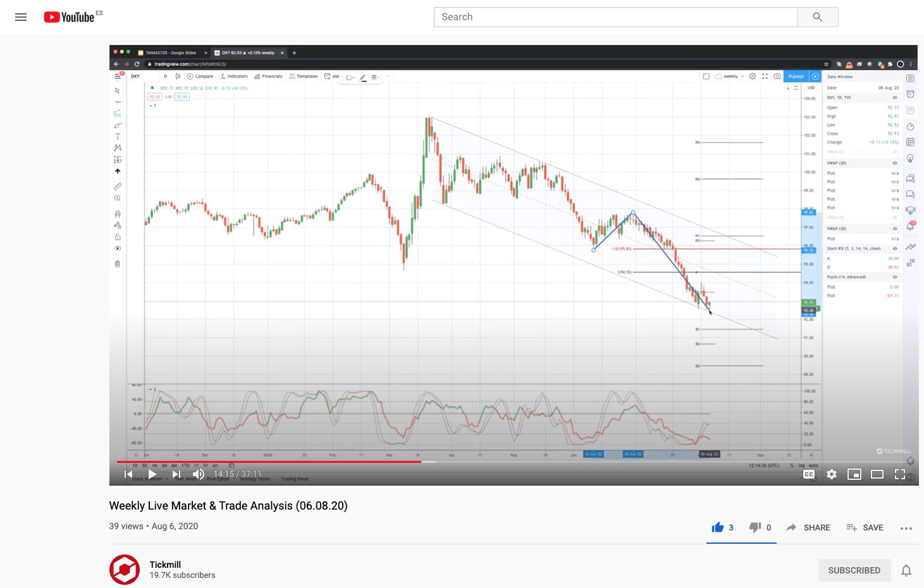Viewport: 924px width, 588px height.
Task: Focus the YouTube Search field
Action: 615,17
